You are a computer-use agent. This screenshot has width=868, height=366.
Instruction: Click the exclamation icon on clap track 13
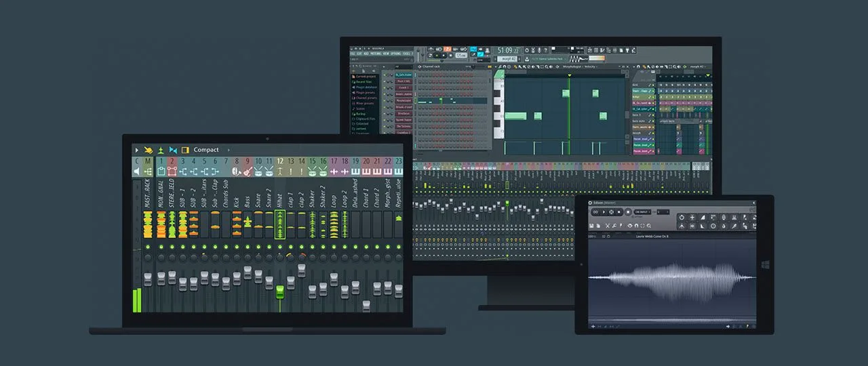pyautogui.click(x=291, y=171)
